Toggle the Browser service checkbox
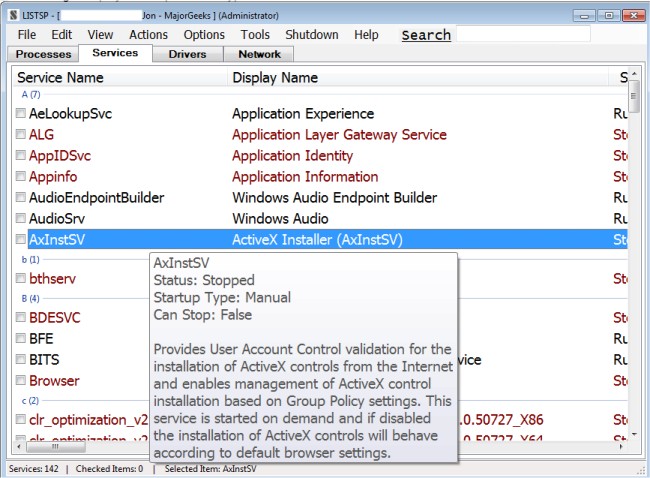Viewport: 650px width, 478px height. 21,381
